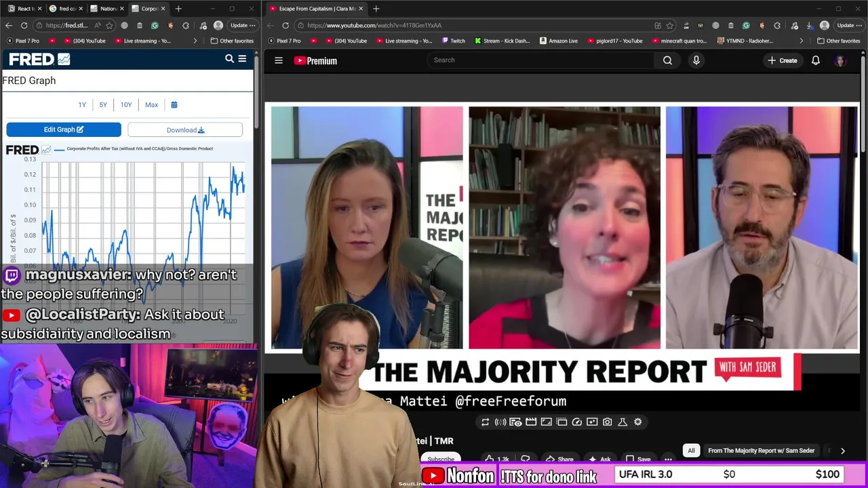
Task: Select the Max range on FRED graph
Action: click(151, 104)
